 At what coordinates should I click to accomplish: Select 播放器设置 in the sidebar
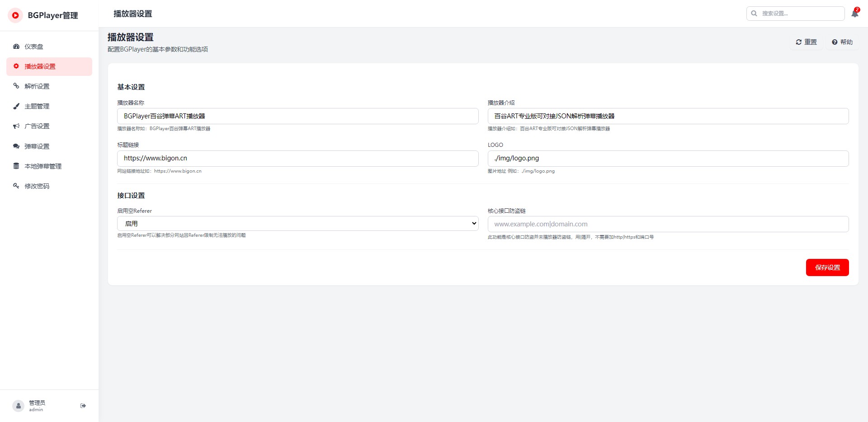(40, 66)
